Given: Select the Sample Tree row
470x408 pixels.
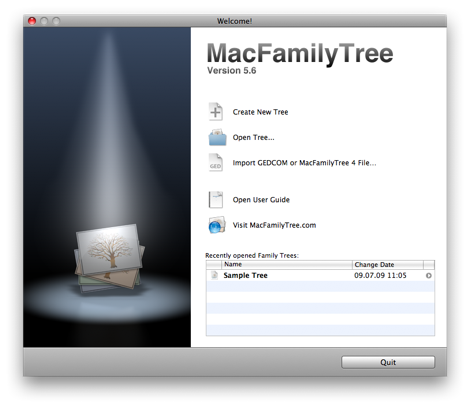Looking at the screenshot, I should click(x=320, y=275).
